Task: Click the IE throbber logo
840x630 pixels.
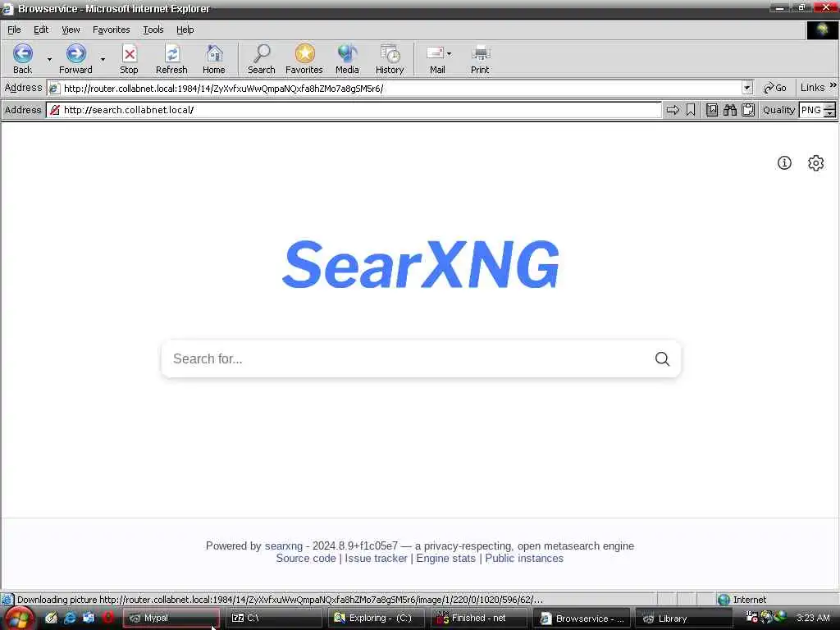Action: pyautogui.click(x=822, y=30)
